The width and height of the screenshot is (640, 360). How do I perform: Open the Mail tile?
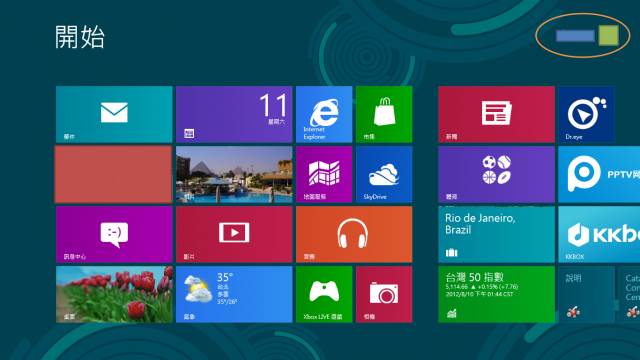tap(114, 114)
